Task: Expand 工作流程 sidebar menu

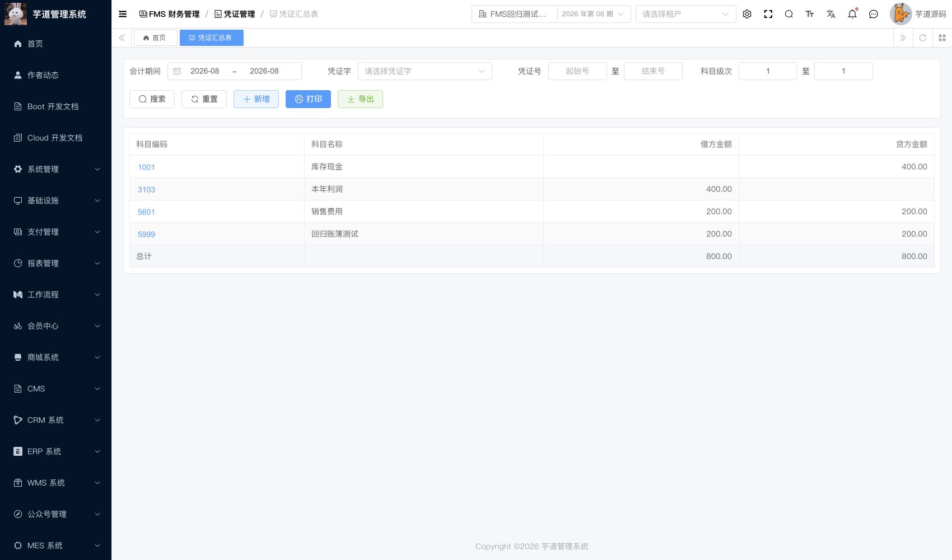Action: 55,295
